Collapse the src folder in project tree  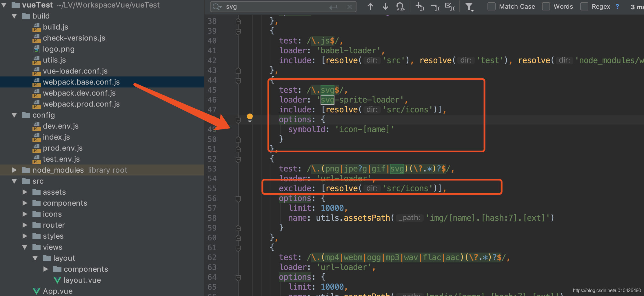pos(14,181)
